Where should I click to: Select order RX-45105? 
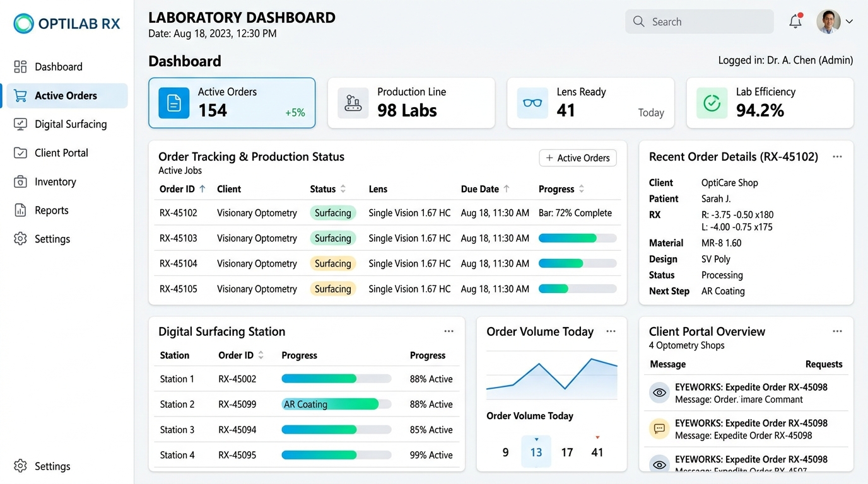tap(387, 289)
